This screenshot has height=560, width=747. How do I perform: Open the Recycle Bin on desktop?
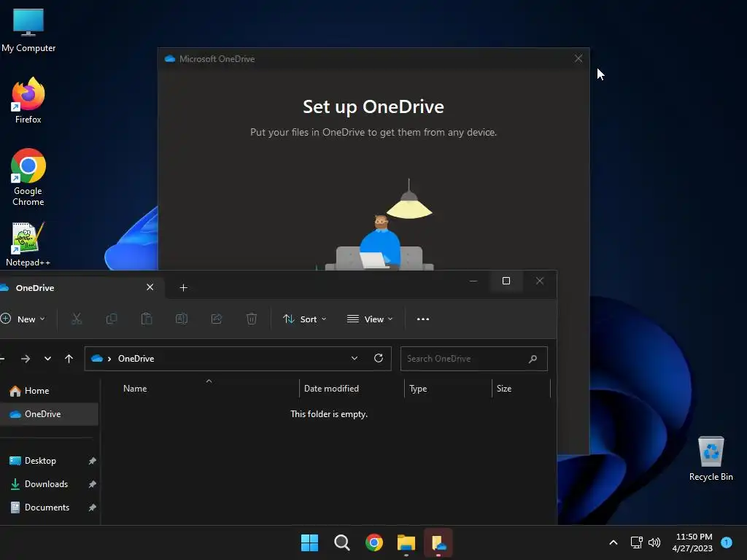click(711, 459)
